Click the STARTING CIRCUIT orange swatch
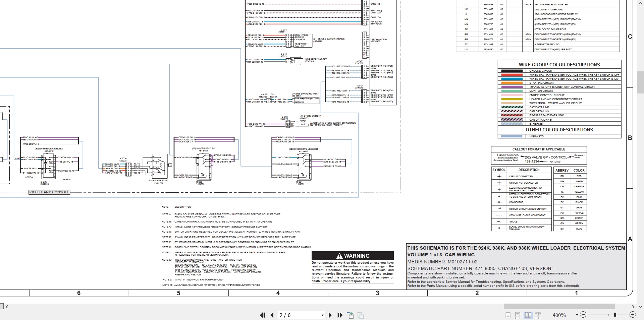Viewport: 644px width, 320px height. (x=512, y=83)
